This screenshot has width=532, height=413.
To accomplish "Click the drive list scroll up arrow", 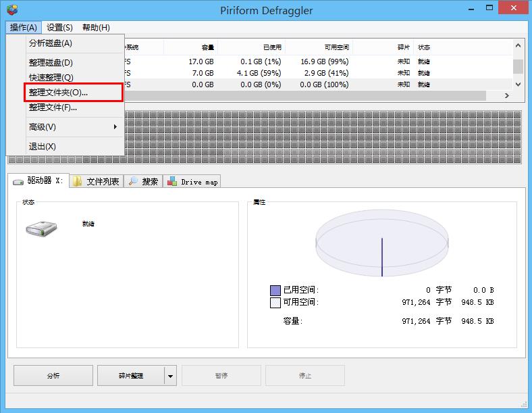I will [518, 45].
